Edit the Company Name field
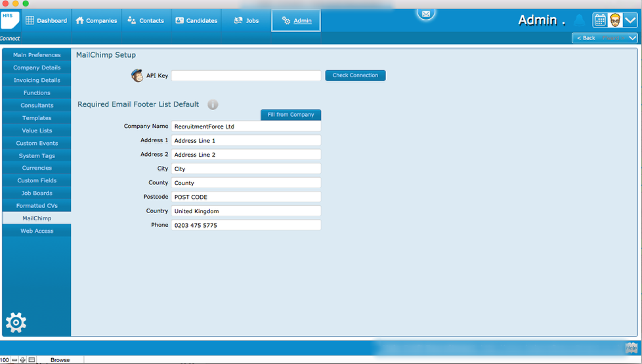642x364 pixels. coord(246,127)
